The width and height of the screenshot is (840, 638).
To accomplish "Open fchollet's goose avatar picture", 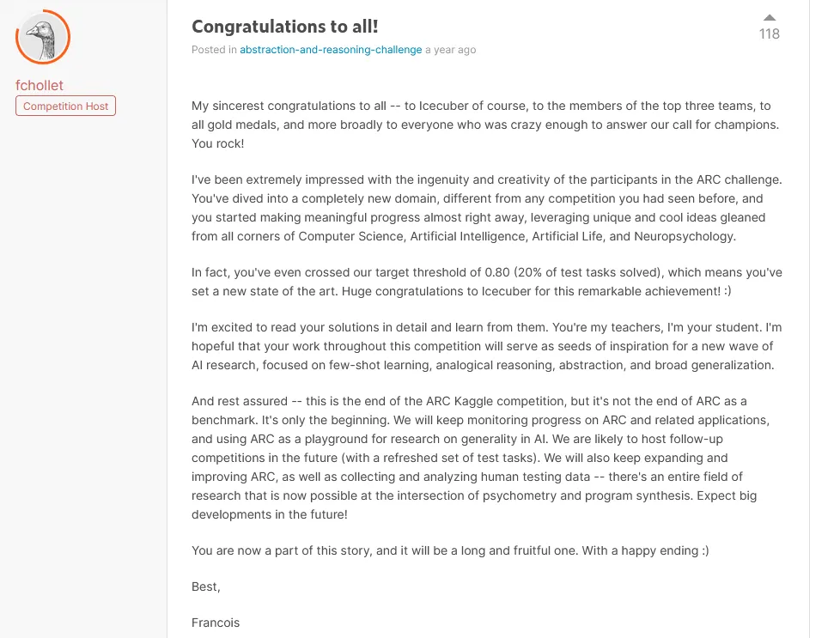I will pyautogui.click(x=43, y=37).
